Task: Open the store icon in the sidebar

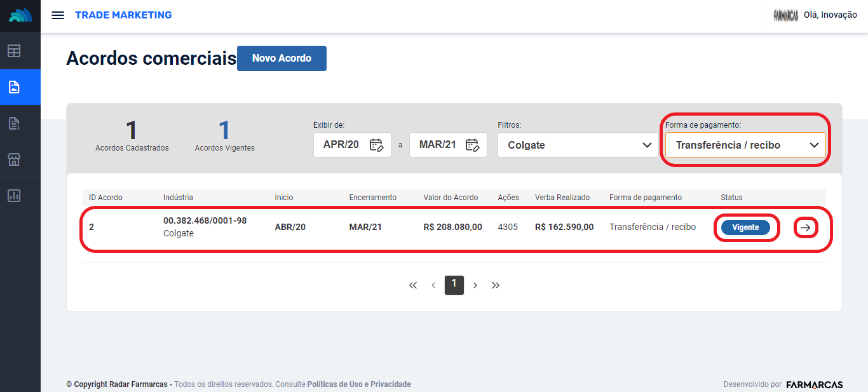Action: pos(14,159)
